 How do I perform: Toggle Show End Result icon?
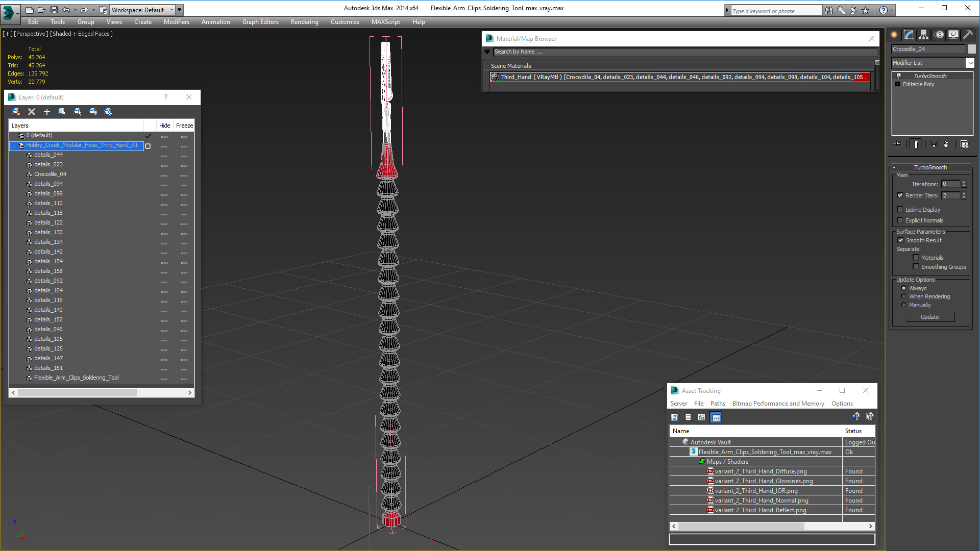(916, 144)
